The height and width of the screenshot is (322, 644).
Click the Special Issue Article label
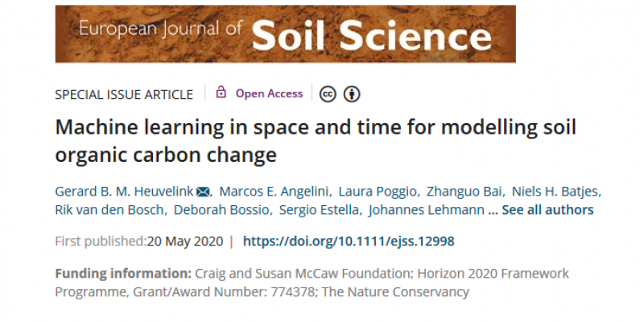point(124,94)
